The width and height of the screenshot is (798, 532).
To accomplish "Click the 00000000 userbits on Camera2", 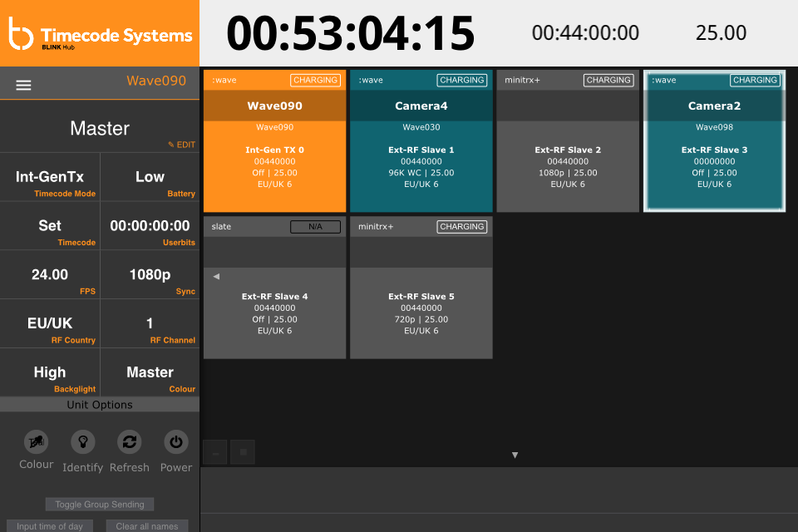I will click(715, 161).
